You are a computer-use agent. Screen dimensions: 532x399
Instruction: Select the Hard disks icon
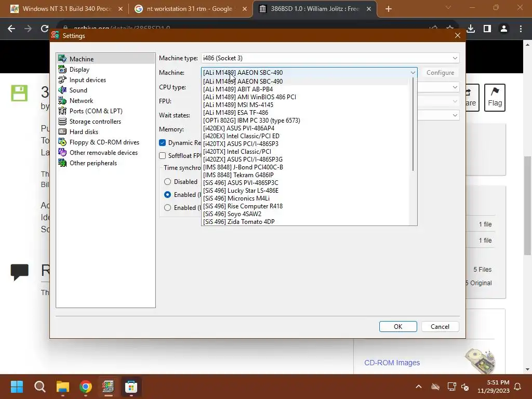(62, 131)
